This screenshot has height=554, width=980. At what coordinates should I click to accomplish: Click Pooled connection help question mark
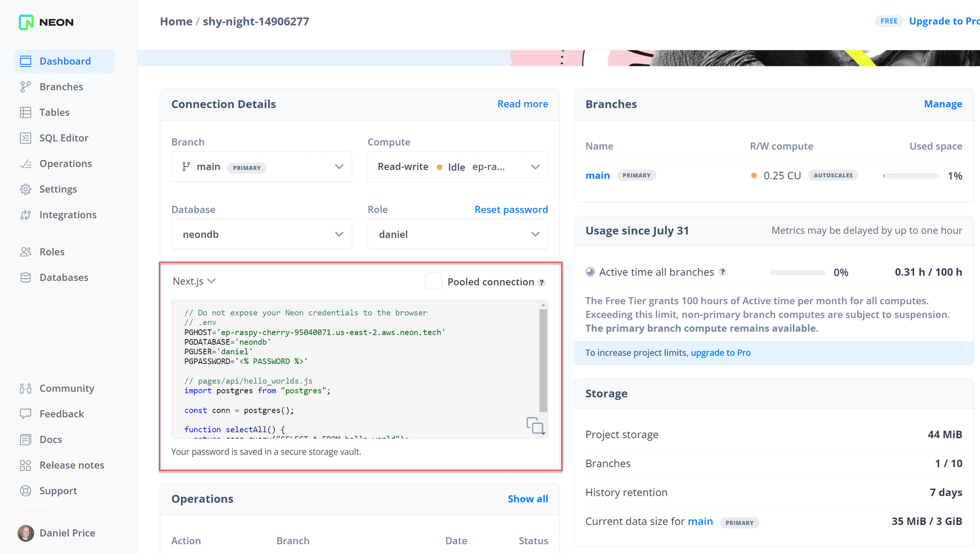[542, 282]
